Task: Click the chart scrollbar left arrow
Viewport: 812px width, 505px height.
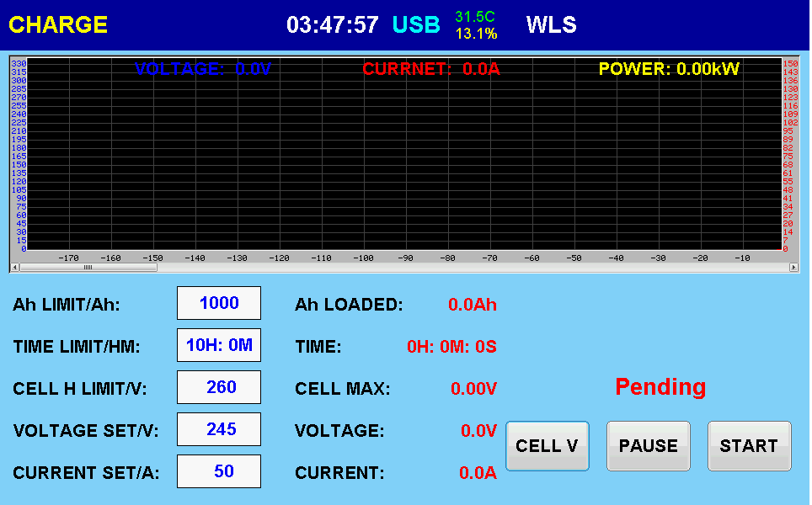Action: coord(14,268)
